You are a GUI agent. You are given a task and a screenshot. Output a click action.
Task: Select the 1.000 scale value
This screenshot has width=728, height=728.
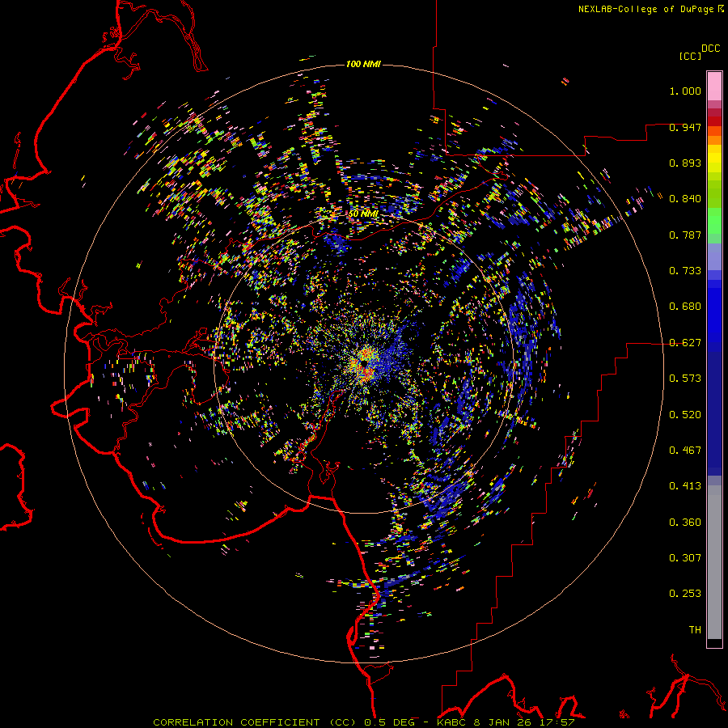tap(685, 91)
